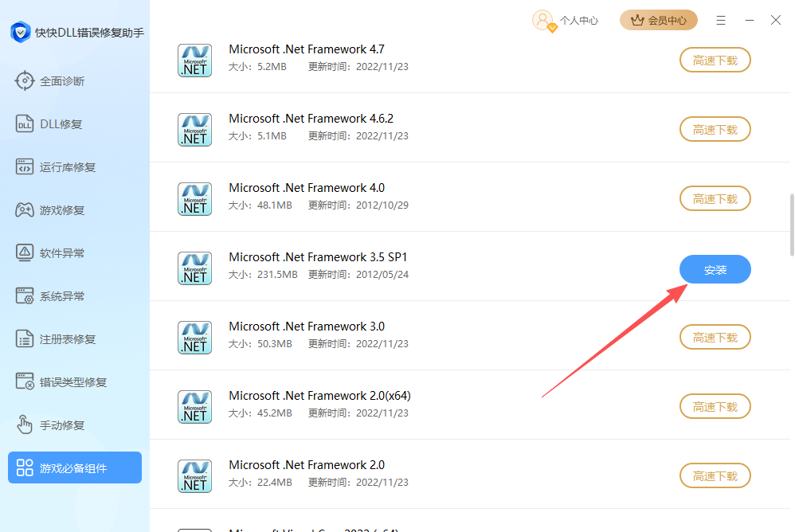The width and height of the screenshot is (795, 532).
Task: Click the vertical scrollbar thumb of list
Action: pos(790,223)
